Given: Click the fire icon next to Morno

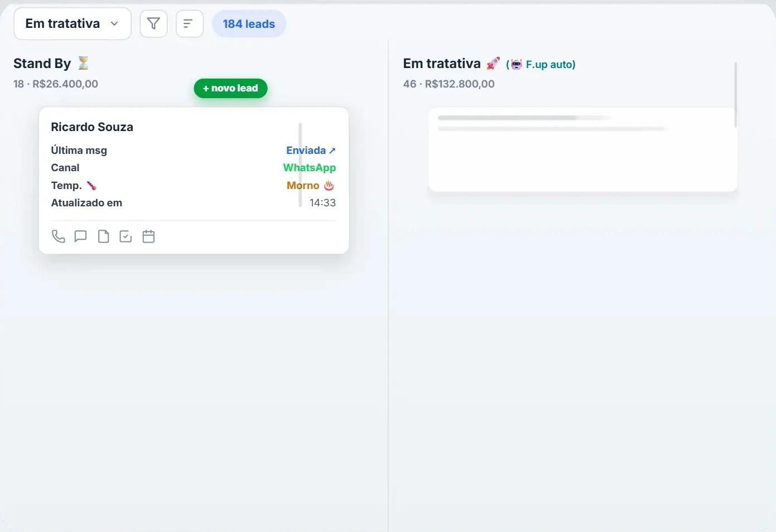Looking at the screenshot, I should tap(329, 185).
